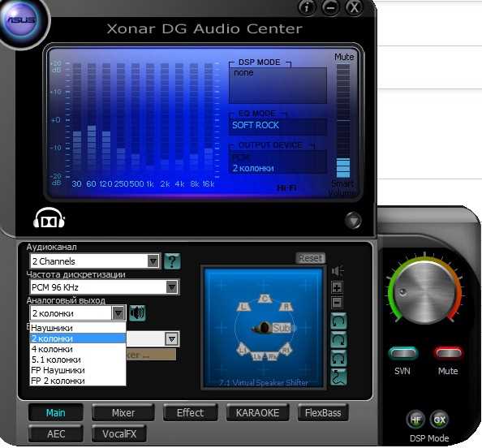The width and height of the screenshot is (482, 448).
Task: Choose FP Наушники from the dropdown list
Action: tap(78, 370)
